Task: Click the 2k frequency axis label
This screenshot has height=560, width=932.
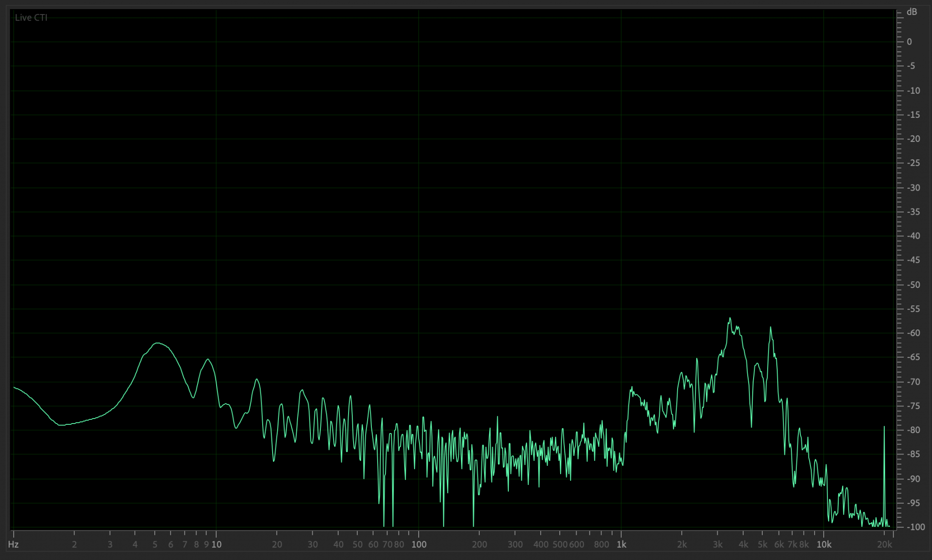Action: tap(682, 545)
